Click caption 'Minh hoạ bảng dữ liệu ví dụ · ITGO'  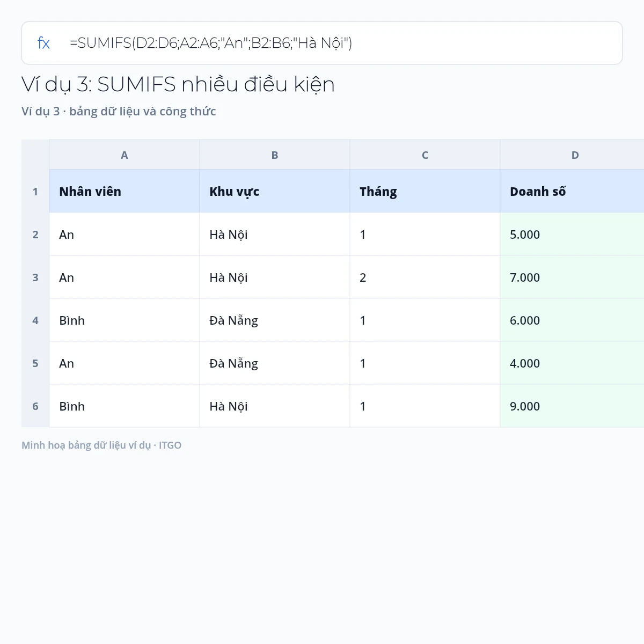click(x=101, y=445)
